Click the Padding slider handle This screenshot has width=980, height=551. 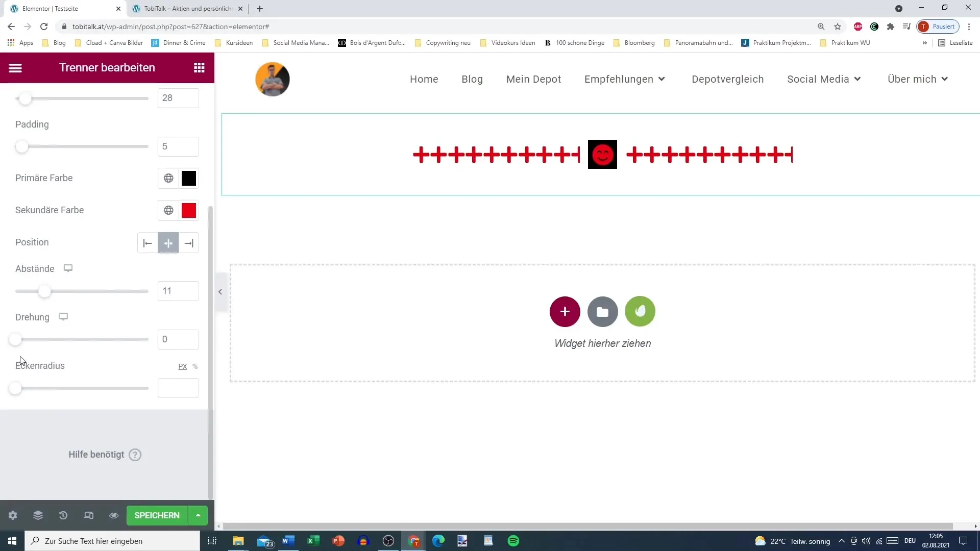click(x=21, y=147)
